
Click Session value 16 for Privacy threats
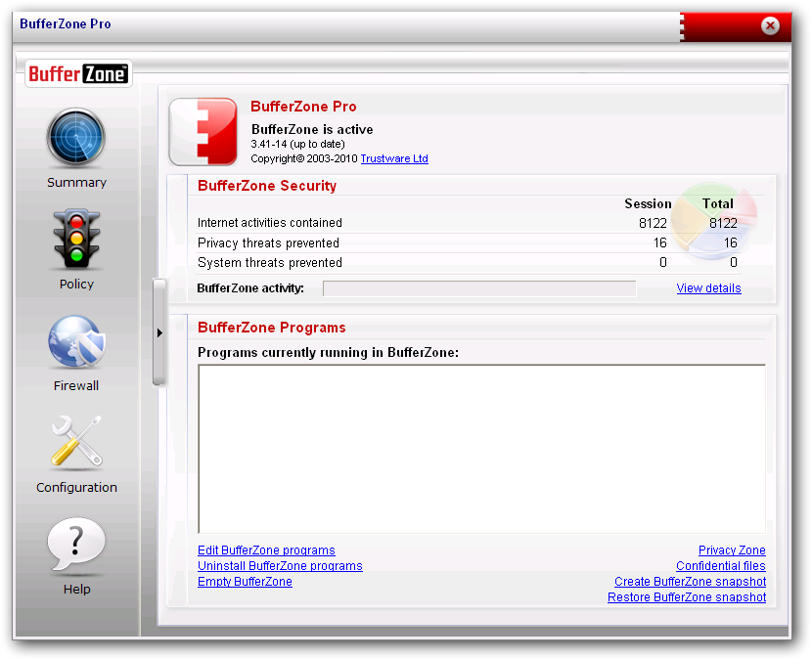[x=659, y=242]
